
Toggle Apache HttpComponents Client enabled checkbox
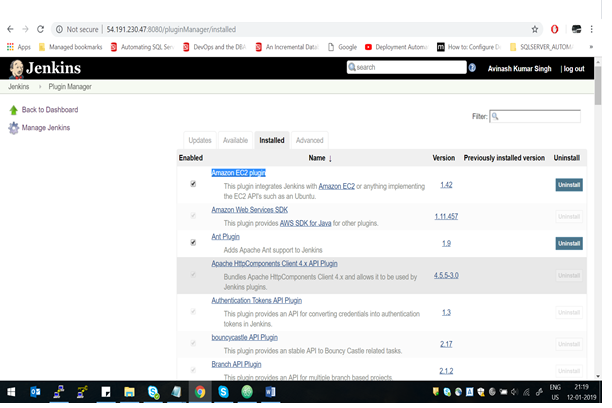click(193, 274)
